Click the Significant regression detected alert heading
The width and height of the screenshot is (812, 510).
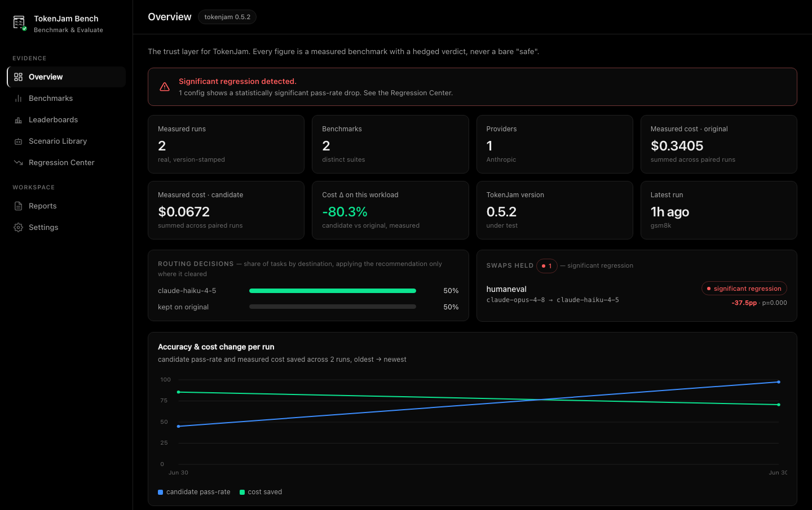[237, 82]
